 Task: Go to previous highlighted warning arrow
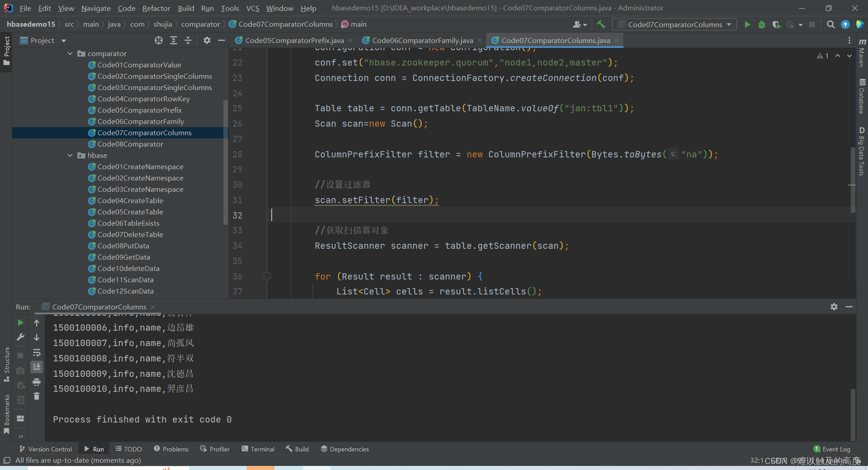838,56
